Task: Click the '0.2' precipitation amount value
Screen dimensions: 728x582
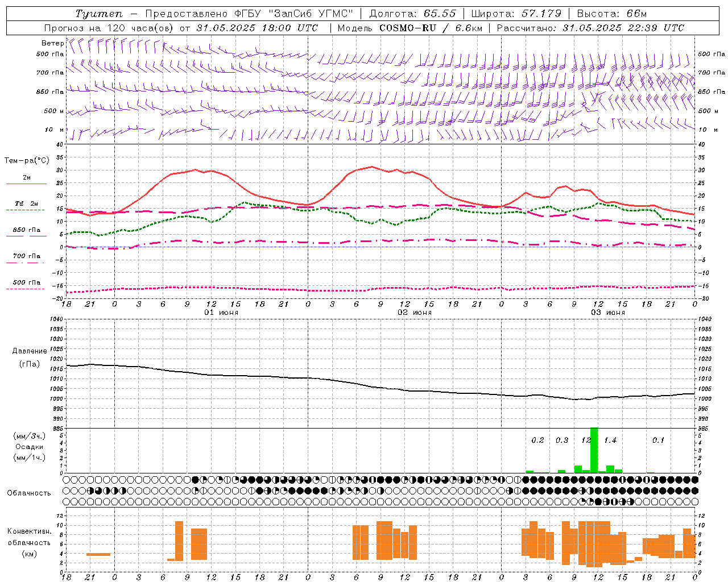Action: coord(537,440)
